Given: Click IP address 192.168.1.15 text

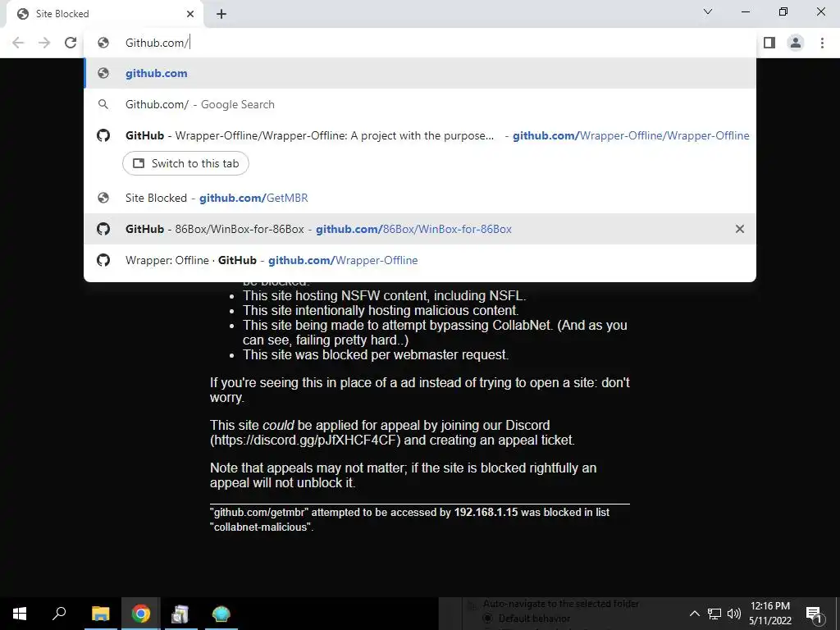Looking at the screenshot, I should pos(486,512).
